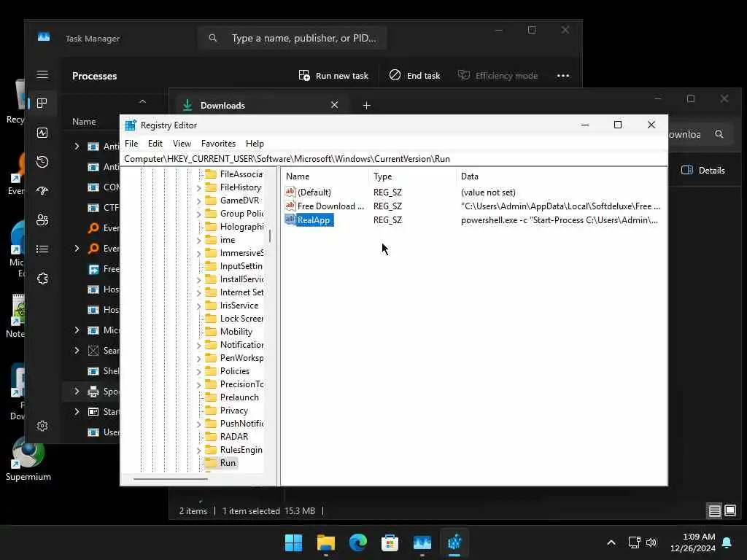Open Windows Start menu
This screenshot has width=747, height=560.
click(293, 542)
